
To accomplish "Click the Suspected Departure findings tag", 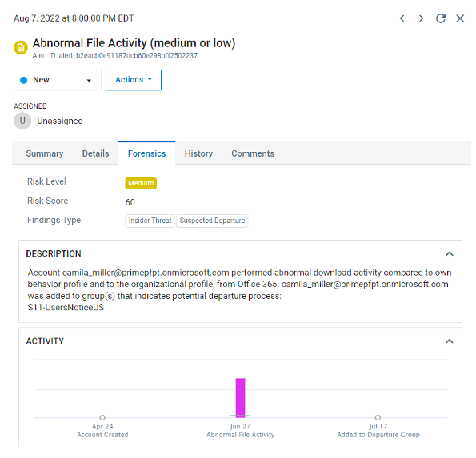I will pos(212,221).
